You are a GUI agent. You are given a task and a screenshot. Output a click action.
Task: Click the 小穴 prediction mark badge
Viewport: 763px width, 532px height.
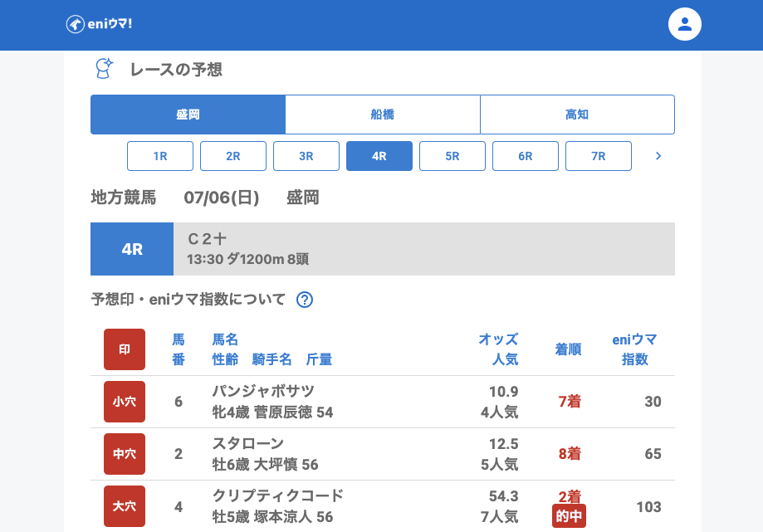(x=125, y=402)
